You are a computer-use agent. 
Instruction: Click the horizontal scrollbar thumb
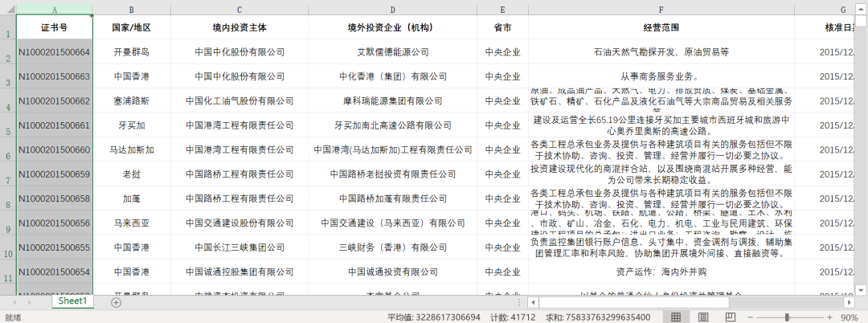tap(634, 303)
